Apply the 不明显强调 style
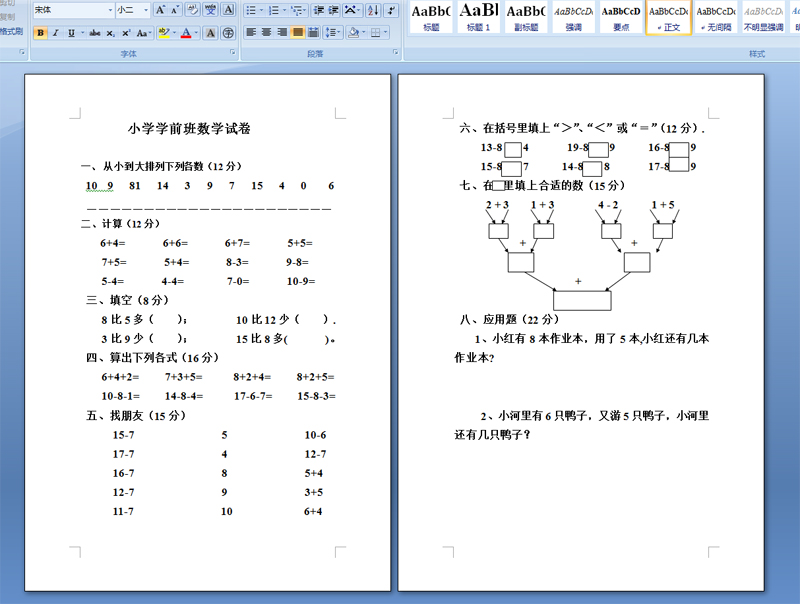Screen dimensions: 800x604 coord(763,17)
